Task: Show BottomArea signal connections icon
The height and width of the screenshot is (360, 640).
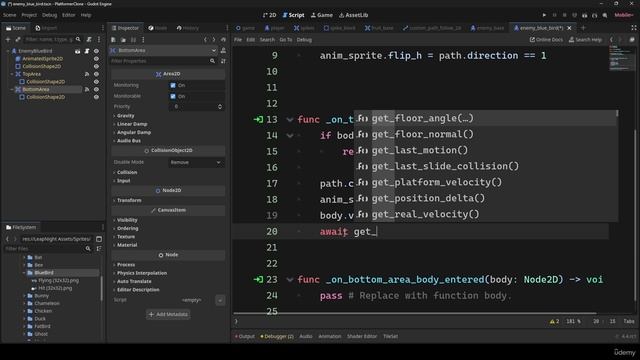Action: coord(87,89)
